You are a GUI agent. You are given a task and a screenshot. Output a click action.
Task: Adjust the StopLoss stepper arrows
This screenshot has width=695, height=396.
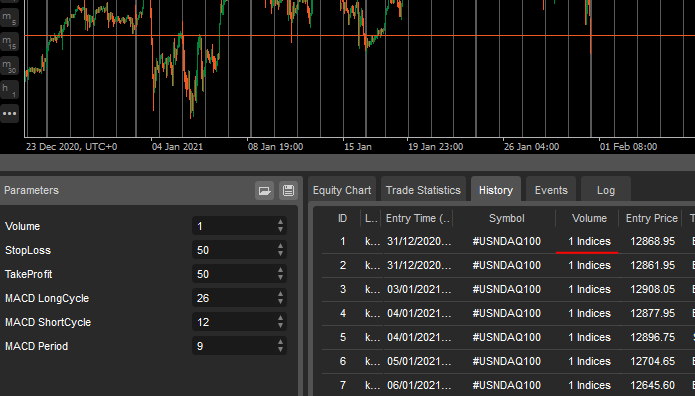(x=281, y=250)
